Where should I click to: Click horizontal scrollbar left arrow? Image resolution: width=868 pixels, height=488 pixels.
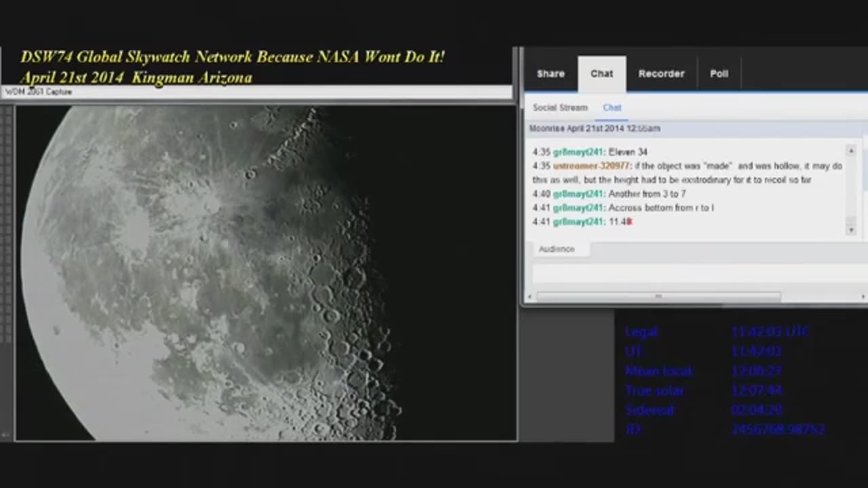click(529, 296)
